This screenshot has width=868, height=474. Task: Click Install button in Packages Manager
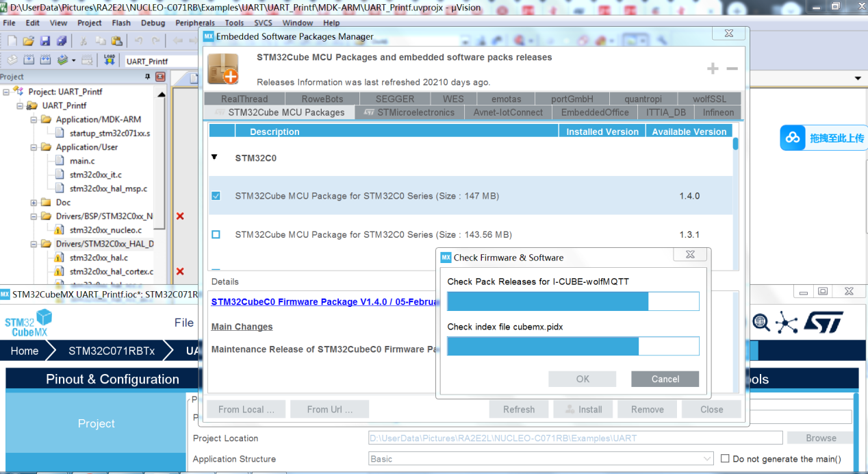point(583,410)
